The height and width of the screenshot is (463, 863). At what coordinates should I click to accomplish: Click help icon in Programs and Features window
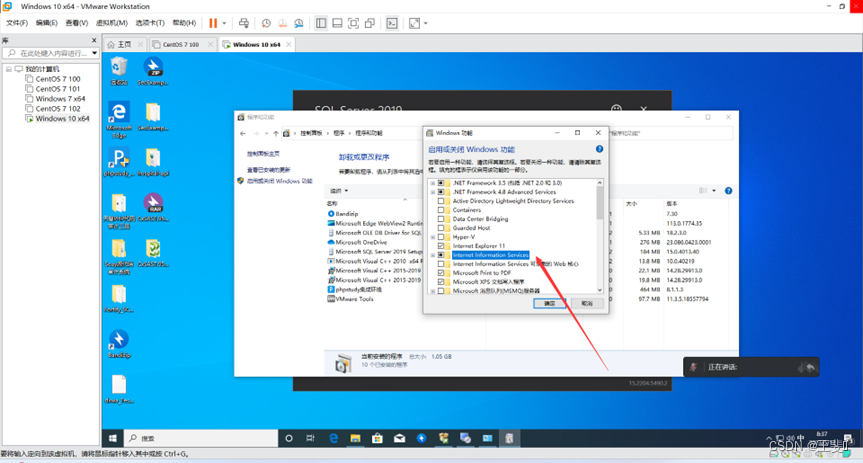(728, 190)
